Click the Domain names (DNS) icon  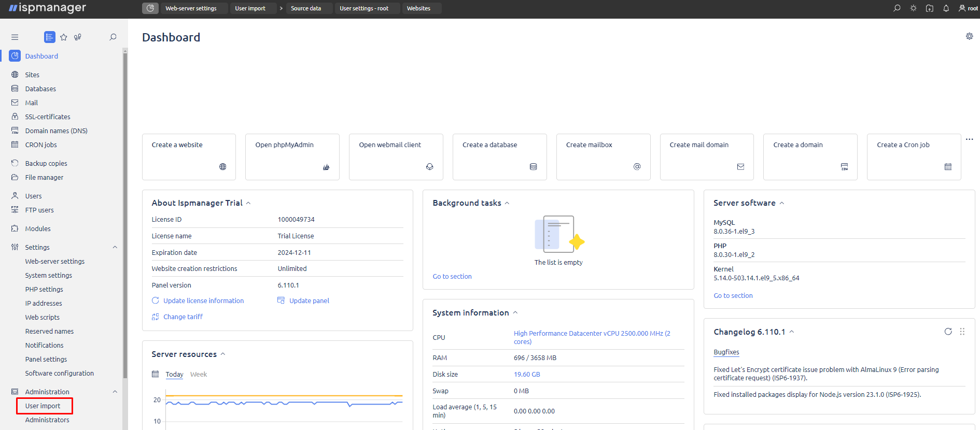click(x=15, y=131)
